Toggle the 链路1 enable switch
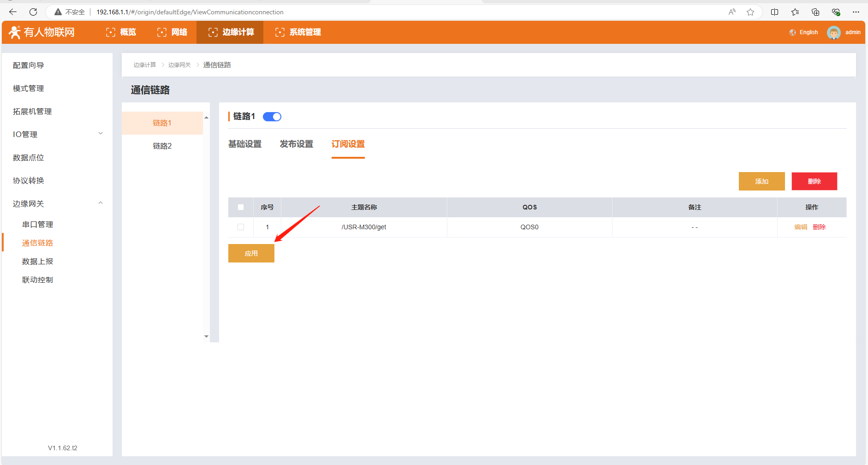Screen dimensions: 868x465 tap(272, 117)
